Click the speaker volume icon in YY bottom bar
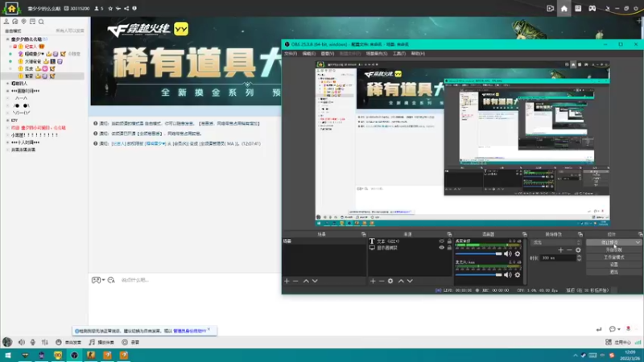Screen dimensions: 644x362 point(22,342)
